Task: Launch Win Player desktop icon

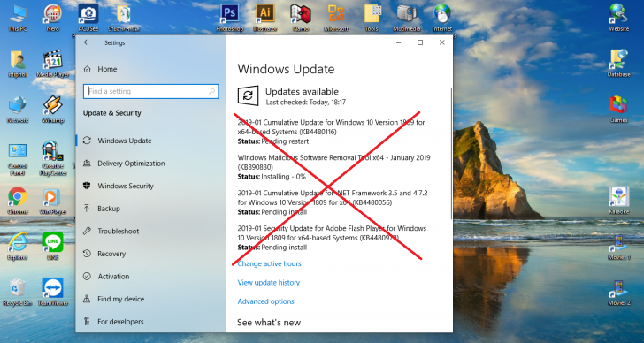Action: coord(52,201)
